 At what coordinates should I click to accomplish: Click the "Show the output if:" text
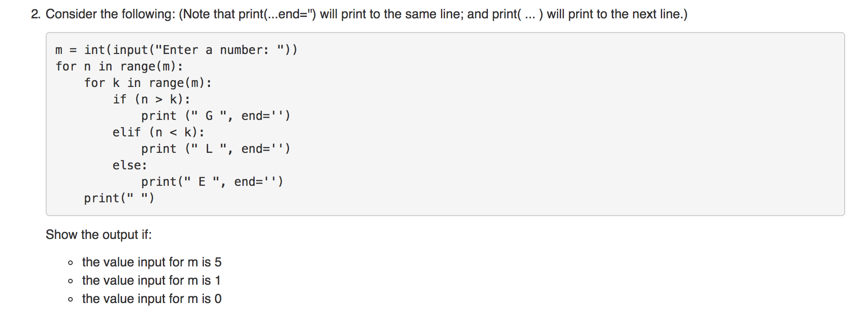pos(99,235)
